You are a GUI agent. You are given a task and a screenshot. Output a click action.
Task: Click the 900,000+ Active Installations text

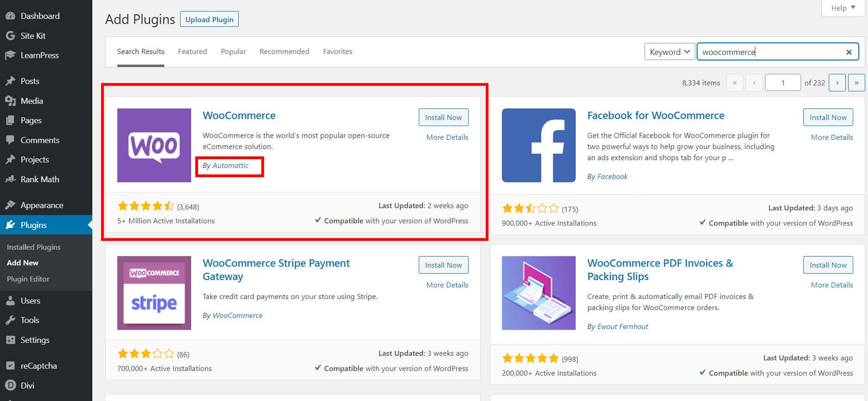549,223
